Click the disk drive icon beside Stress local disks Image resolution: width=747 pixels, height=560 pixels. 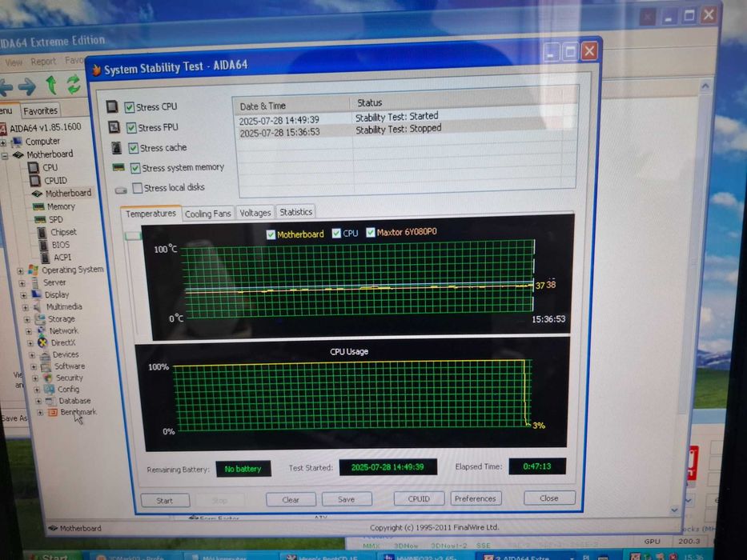click(x=121, y=190)
